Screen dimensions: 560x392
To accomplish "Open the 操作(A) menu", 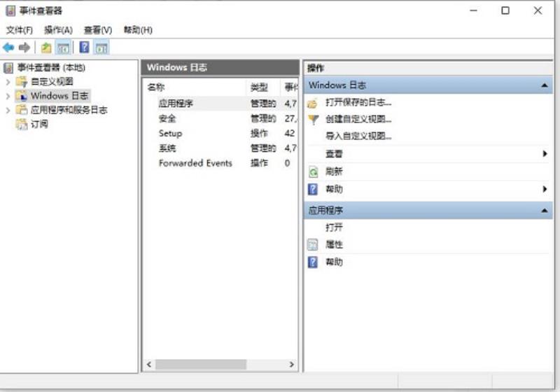I will [x=58, y=30].
